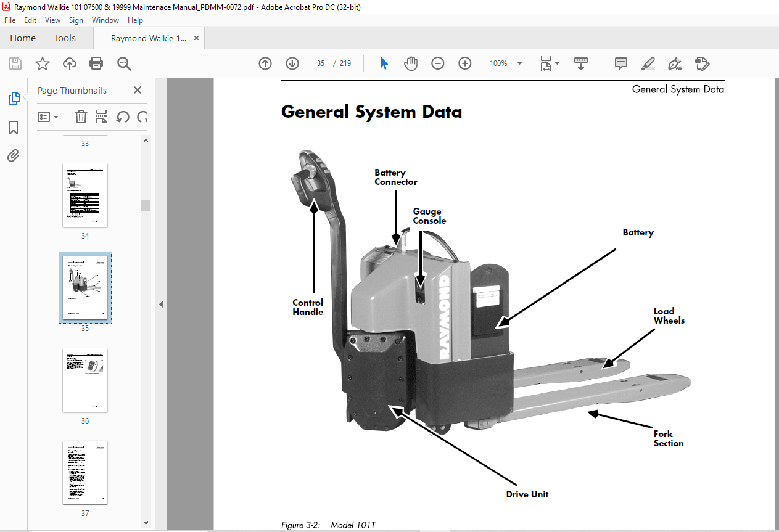The width and height of the screenshot is (779, 532).
Task: Switch to the Tools tab
Action: click(65, 38)
